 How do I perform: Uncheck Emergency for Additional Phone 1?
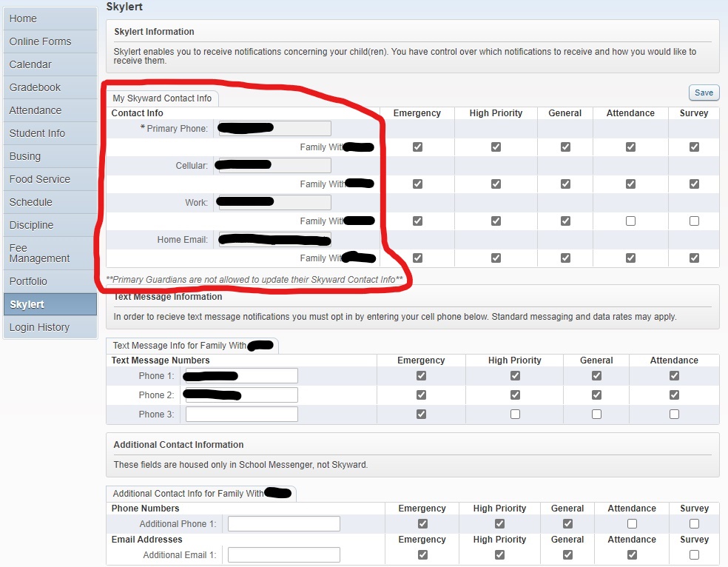point(422,523)
